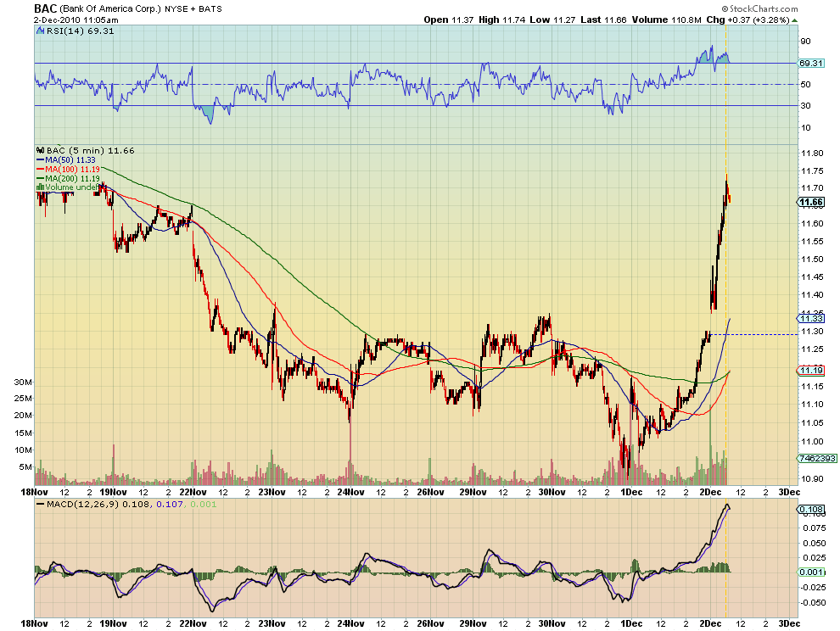This screenshot has width=840, height=631.
Task: Click the BAC (5 min) 11.66 legend text
Action: pyautogui.click(x=91, y=150)
